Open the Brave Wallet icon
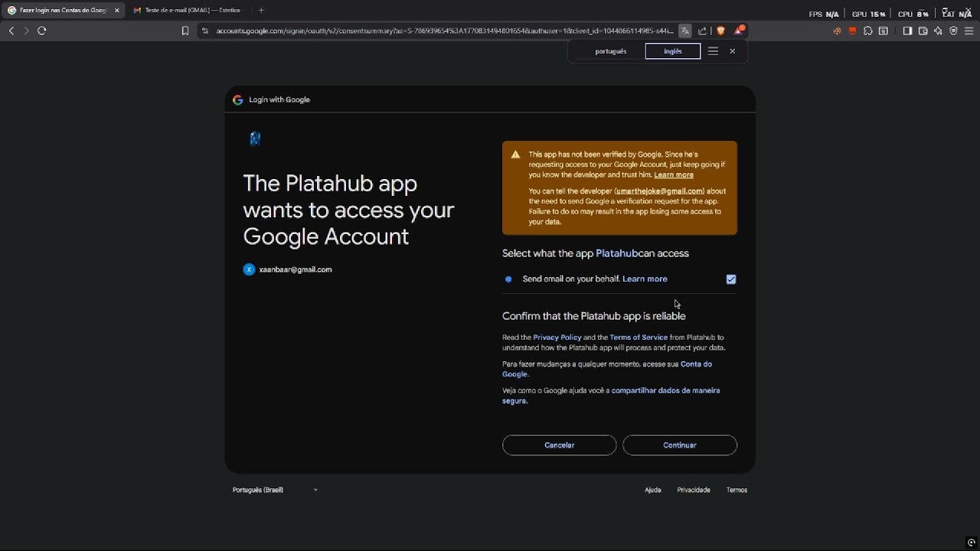Viewport: 980px width, 551px height. [923, 31]
